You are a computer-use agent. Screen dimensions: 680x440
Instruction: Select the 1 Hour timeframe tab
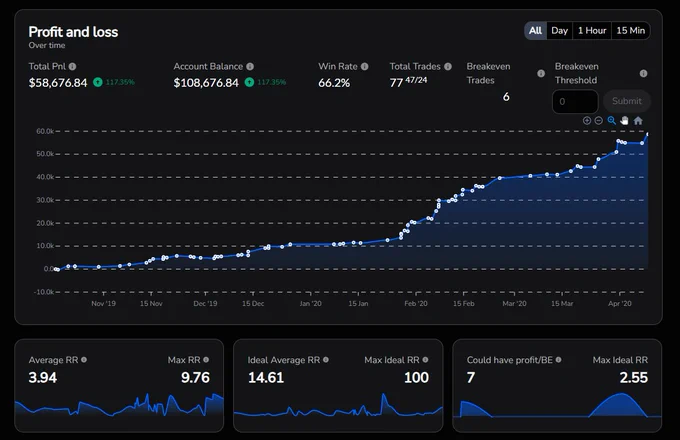[592, 30]
